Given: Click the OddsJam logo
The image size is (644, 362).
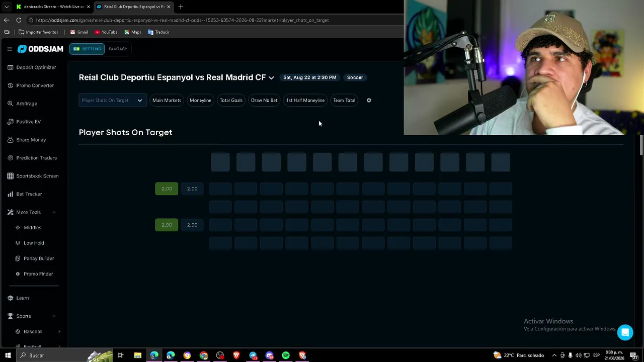Looking at the screenshot, I should pyautogui.click(x=40, y=49).
